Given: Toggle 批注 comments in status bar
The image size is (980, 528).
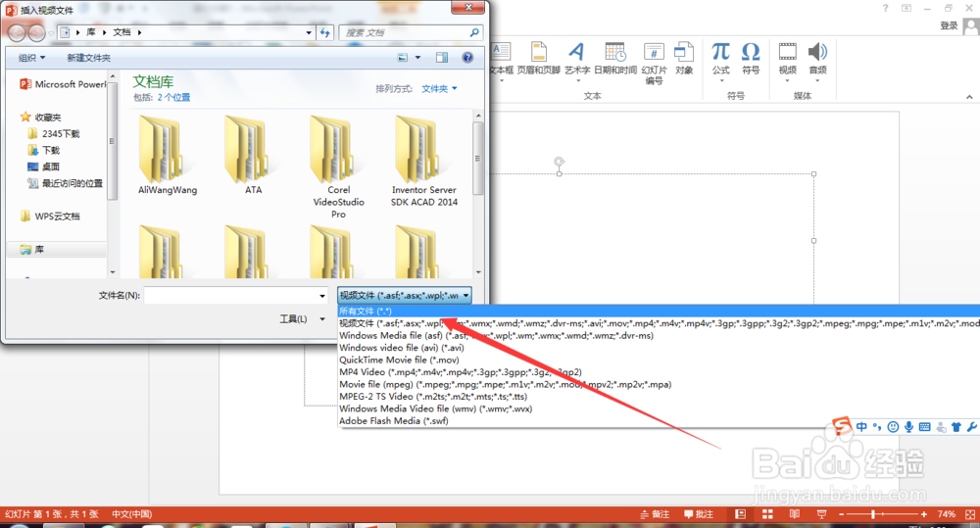Looking at the screenshot, I should pos(699,514).
